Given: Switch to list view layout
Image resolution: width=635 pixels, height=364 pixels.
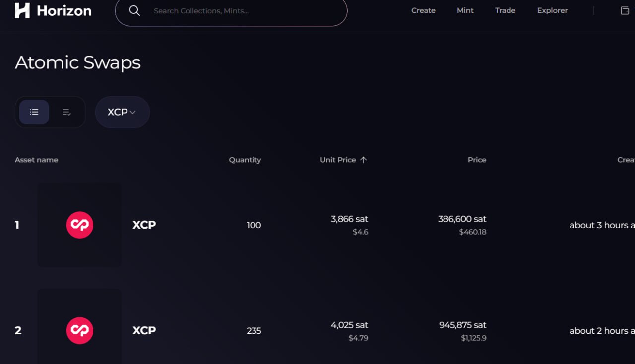Looking at the screenshot, I should (34, 112).
